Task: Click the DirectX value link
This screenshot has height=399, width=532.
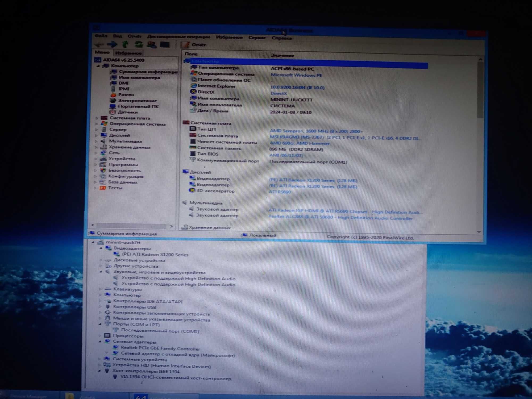Action: pos(279,93)
